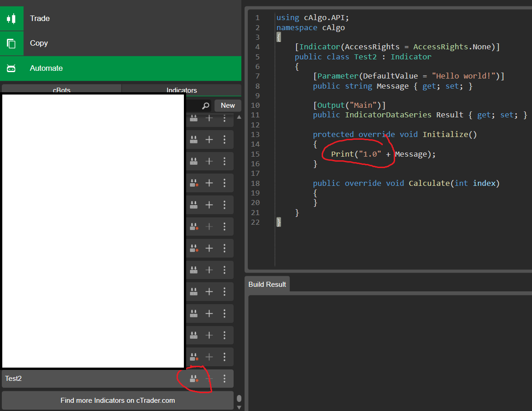The width and height of the screenshot is (532, 411).
Task: Click 'IndicatorDataSeries Result' declaration line
Action: pyautogui.click(x=420, y=115)
